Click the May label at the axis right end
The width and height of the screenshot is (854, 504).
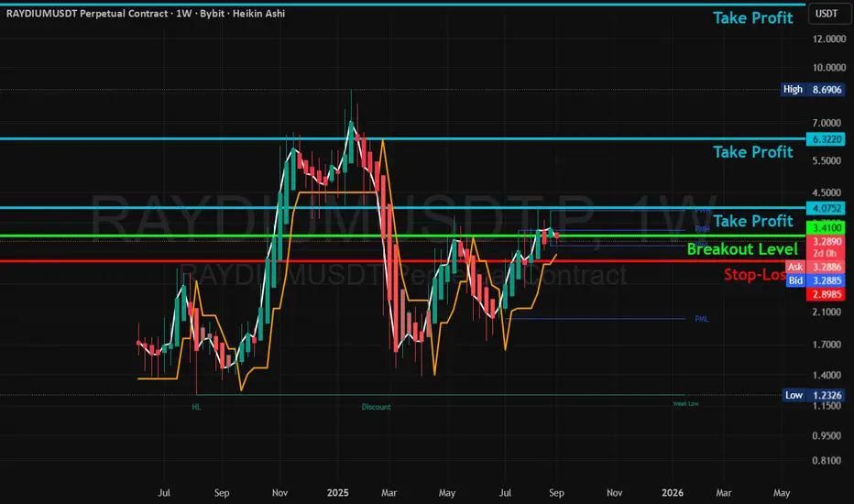coord(782,493)
